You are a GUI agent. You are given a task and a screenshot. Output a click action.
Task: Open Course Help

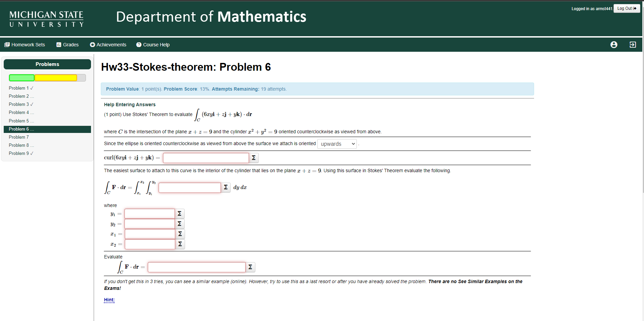153,45
